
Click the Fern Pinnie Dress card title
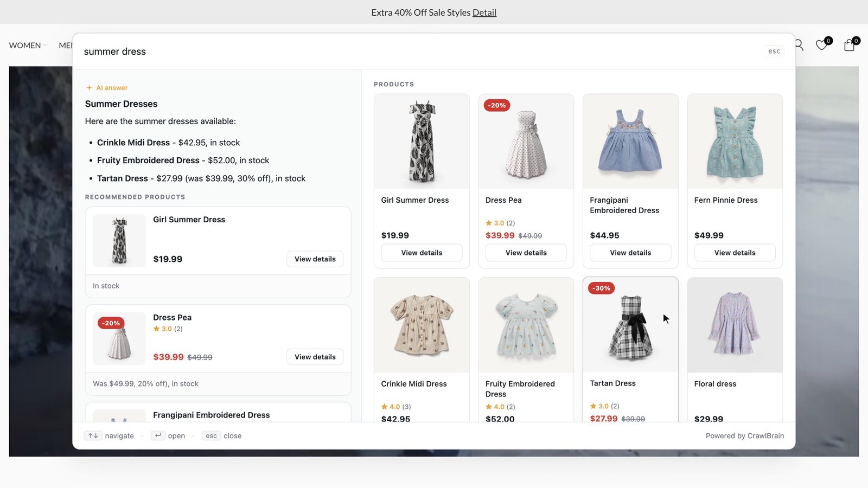point(726,200)
